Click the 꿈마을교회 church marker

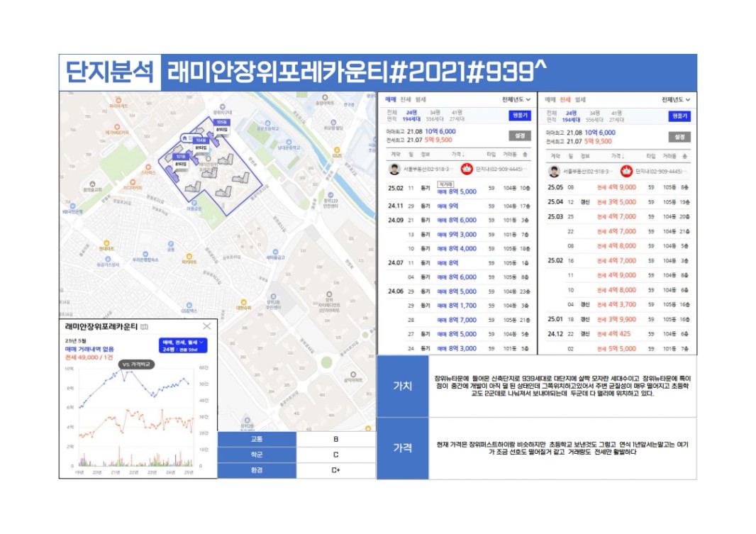coord(92,184)
